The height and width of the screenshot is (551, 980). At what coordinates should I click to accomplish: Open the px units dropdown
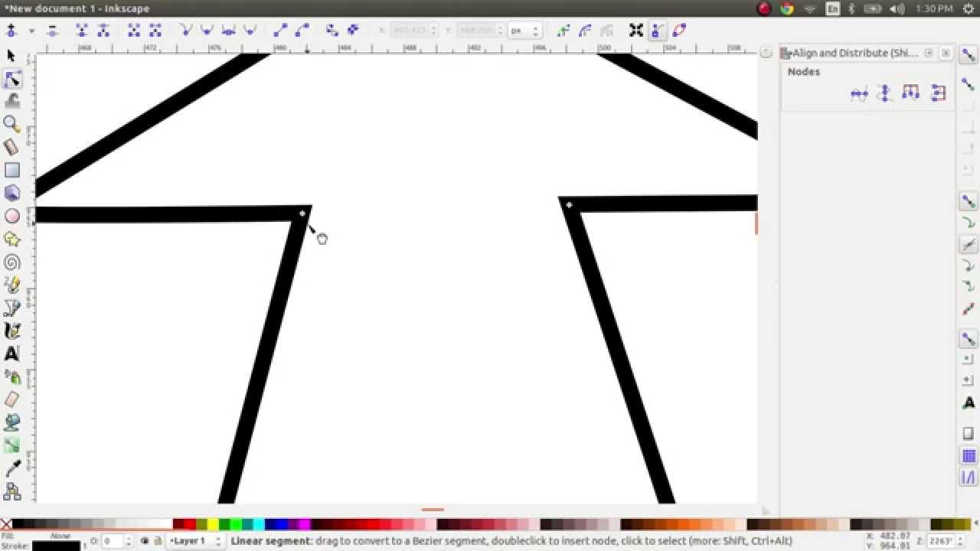pyautogui.click(x=525, y=31)
